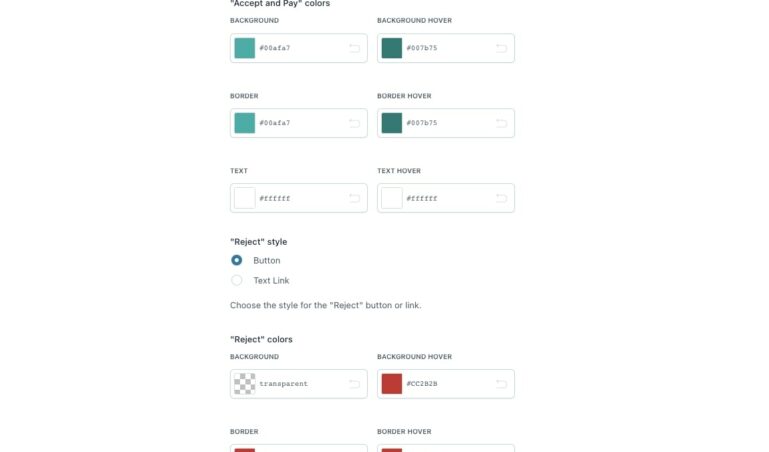Screen dimensions: 769x452
Task: Edit the Reject background hover #CC2B2B field
Action: tap(444, 384)
